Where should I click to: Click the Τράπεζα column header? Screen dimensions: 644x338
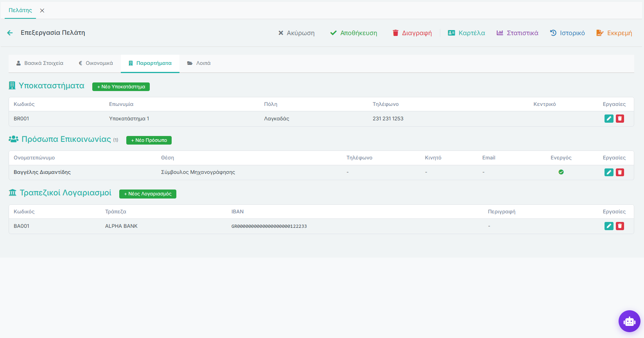pyautogui.click(x=116, y=212)
